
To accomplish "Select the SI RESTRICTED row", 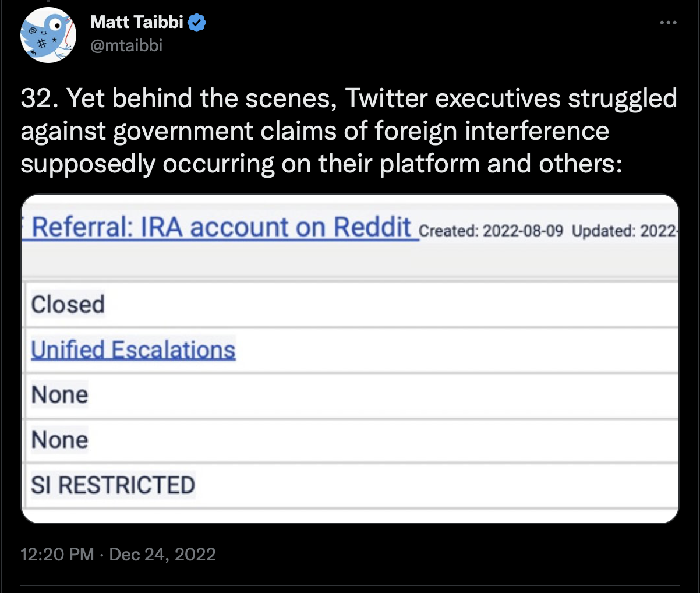I will coord(351,485).
